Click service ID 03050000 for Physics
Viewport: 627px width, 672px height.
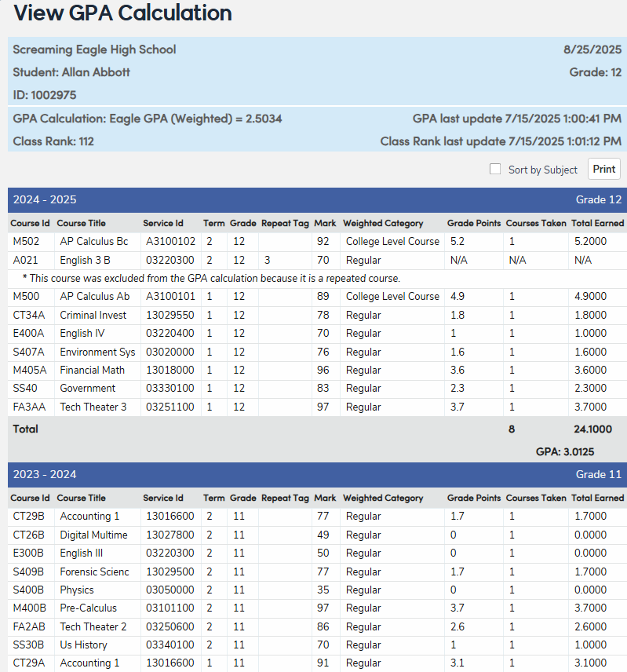[x=170, y=590]
